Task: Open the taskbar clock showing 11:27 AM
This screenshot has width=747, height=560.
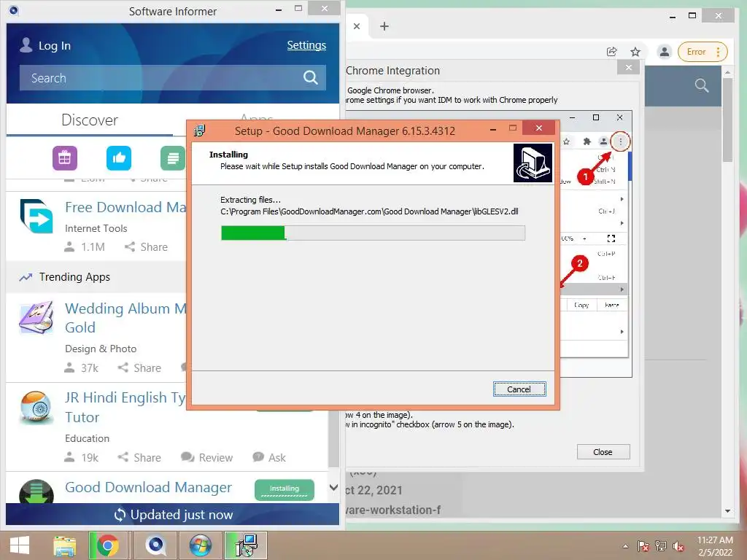Action: (715, 546)
